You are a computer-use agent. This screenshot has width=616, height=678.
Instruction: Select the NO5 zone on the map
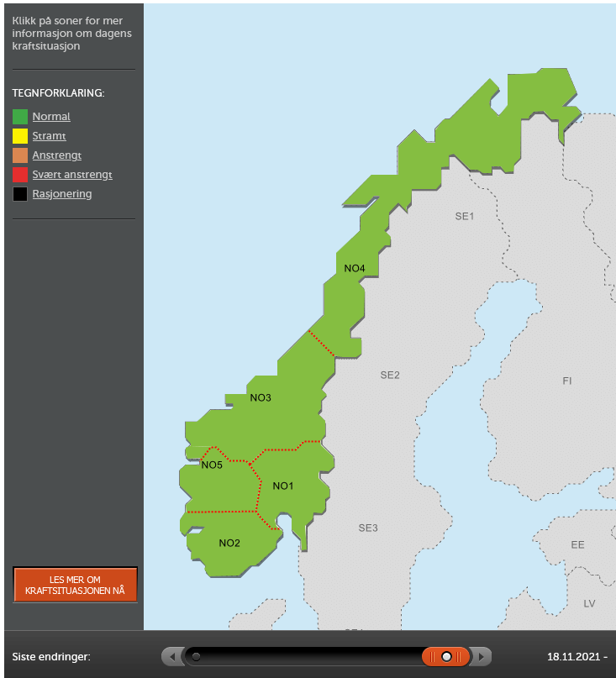pos(212,465)
